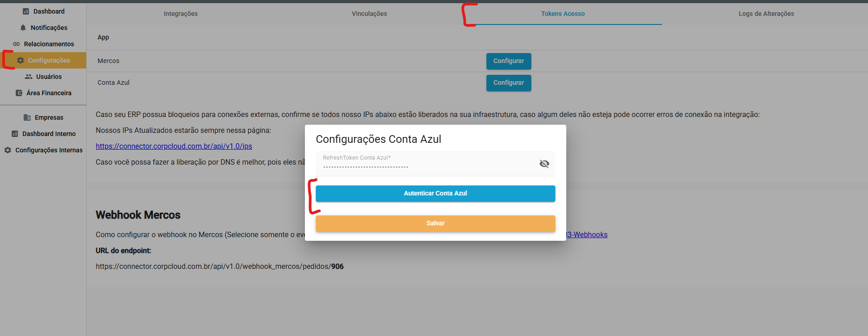Screen dimensions: 868x336
Task: Click the orange Salvar button
Action: pos(435,224)
